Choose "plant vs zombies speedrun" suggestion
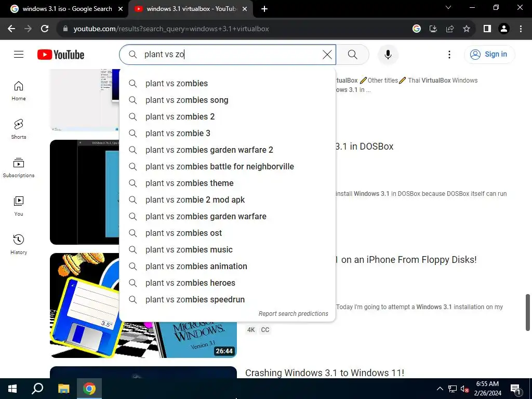 pos(228,300)
